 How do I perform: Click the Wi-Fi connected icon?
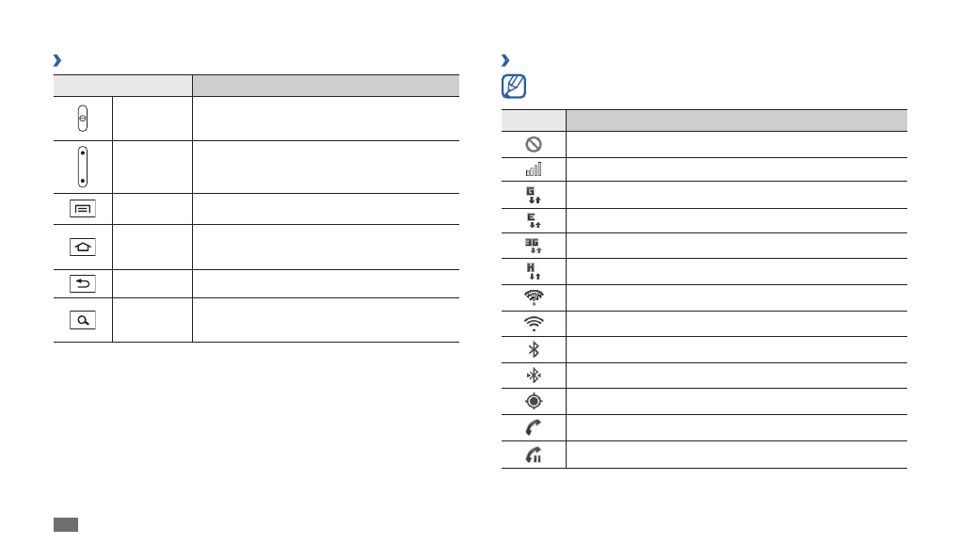(x=534, y=324)
